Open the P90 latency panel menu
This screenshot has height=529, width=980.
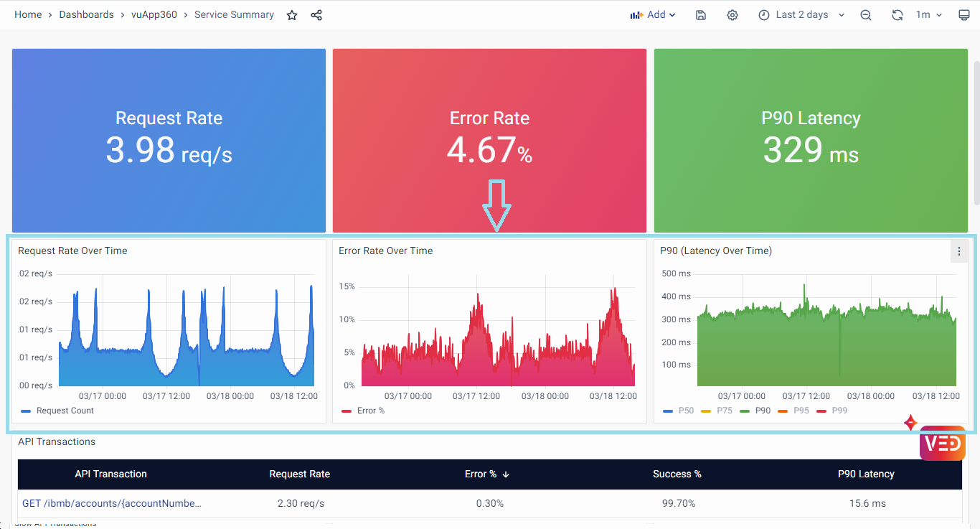[x=959, y=251]
